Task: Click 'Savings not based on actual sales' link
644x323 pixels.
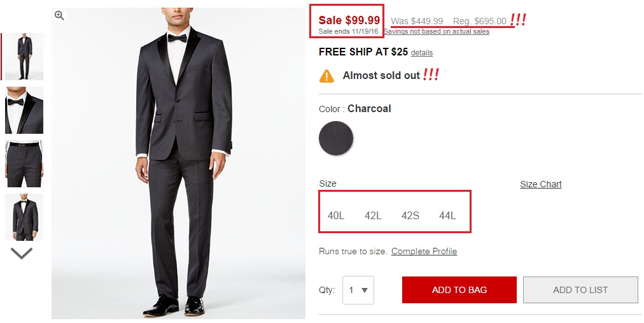Action: coord(436,31)
